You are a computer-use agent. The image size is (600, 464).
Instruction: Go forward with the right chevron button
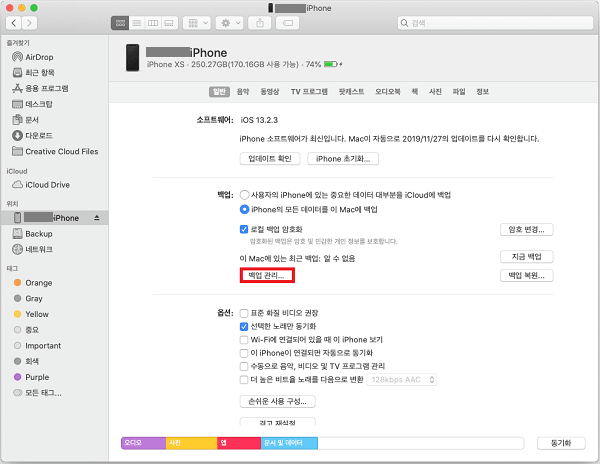[x=29, y=23]
